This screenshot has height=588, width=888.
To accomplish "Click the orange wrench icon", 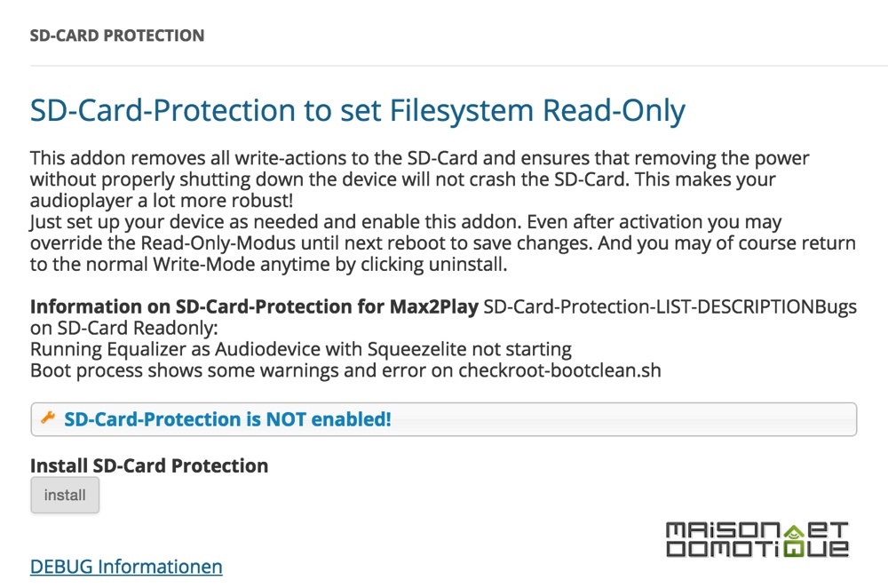I will tap(48, 418).
